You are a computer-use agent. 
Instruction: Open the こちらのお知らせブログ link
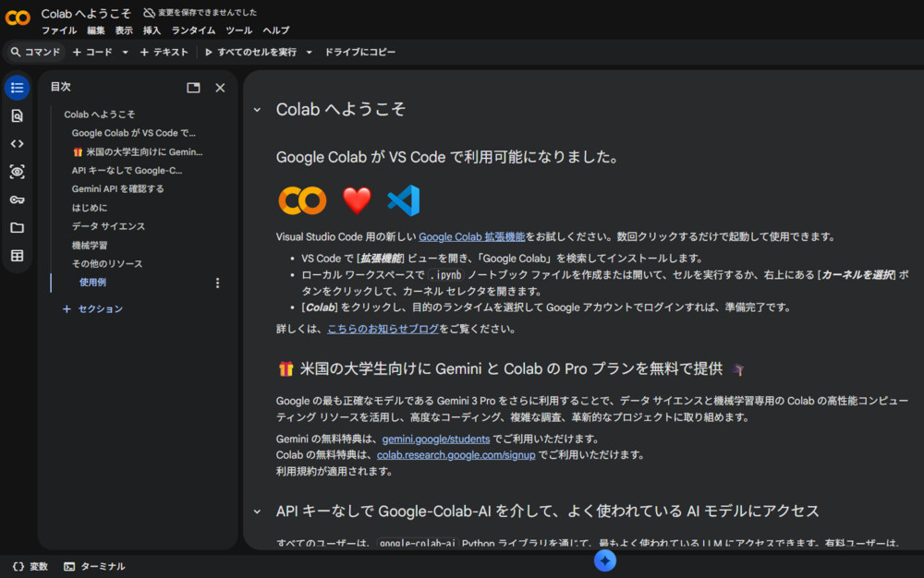click(x=383, y=329)
